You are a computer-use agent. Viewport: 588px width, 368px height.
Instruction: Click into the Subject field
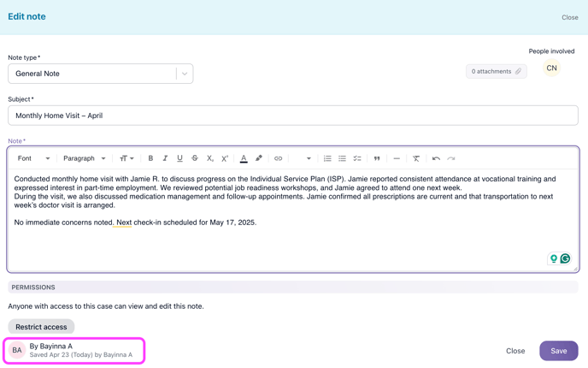coord(292,116)
